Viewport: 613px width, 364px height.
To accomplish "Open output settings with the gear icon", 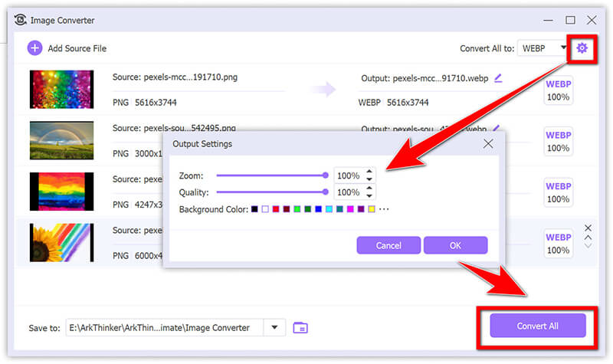I will [x=582, y=48].
